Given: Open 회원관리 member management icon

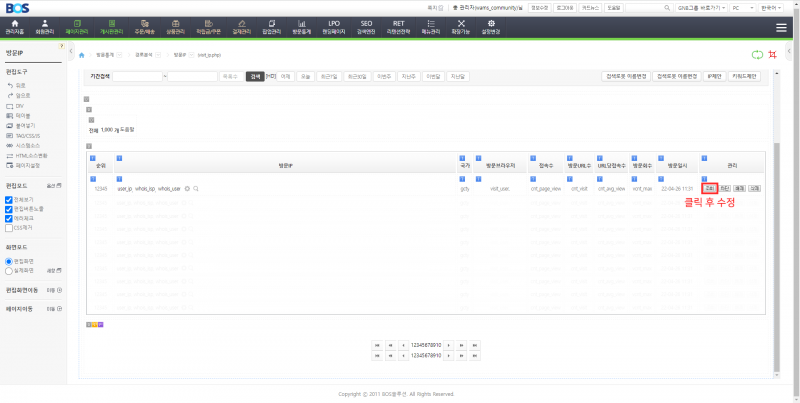Looking at the screenshot, I should [x=43, y=25].
